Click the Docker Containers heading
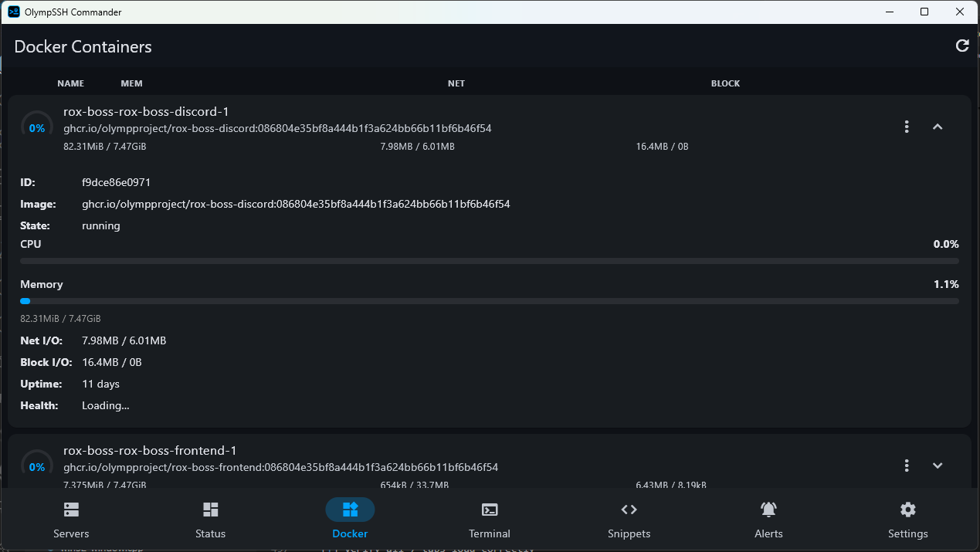This screenshot has width=980, height=552. (83, 46)
